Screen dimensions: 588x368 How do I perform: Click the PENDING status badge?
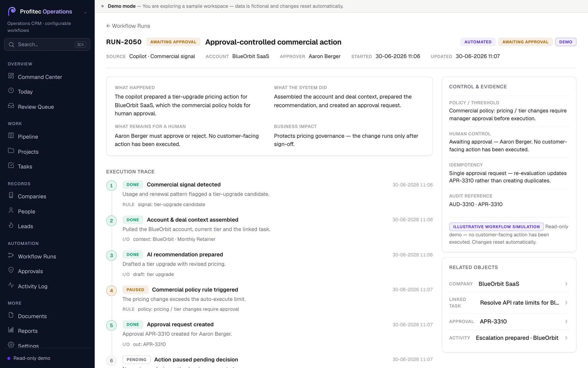pos(136,359)
